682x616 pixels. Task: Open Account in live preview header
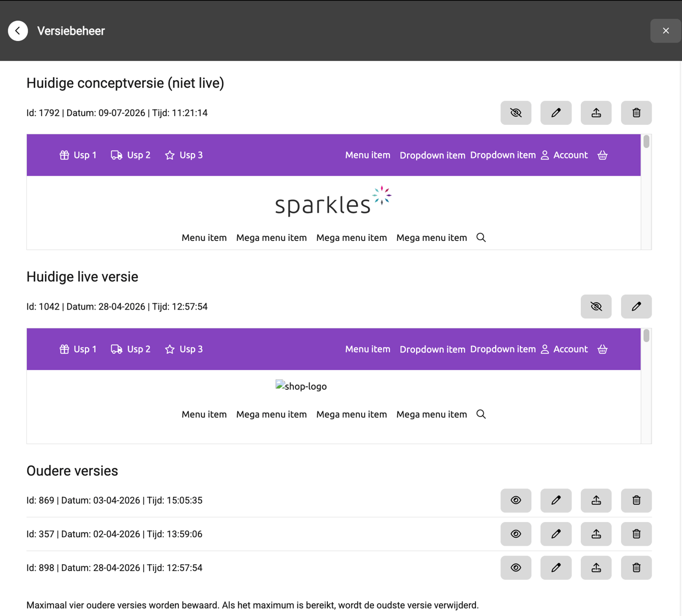point(564,349)
